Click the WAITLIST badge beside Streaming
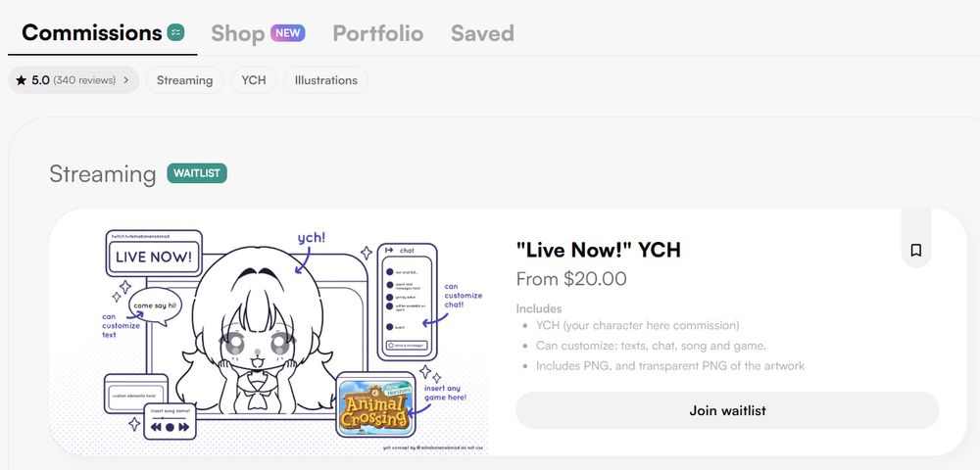The height and width of the screenshot is (470, 980). (x=197, y=173)
